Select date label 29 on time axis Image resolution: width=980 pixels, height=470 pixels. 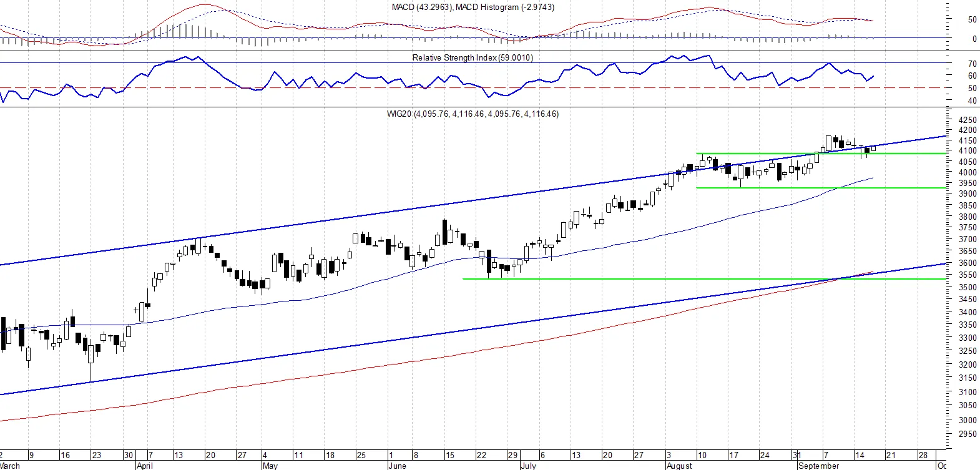[512, 455]
